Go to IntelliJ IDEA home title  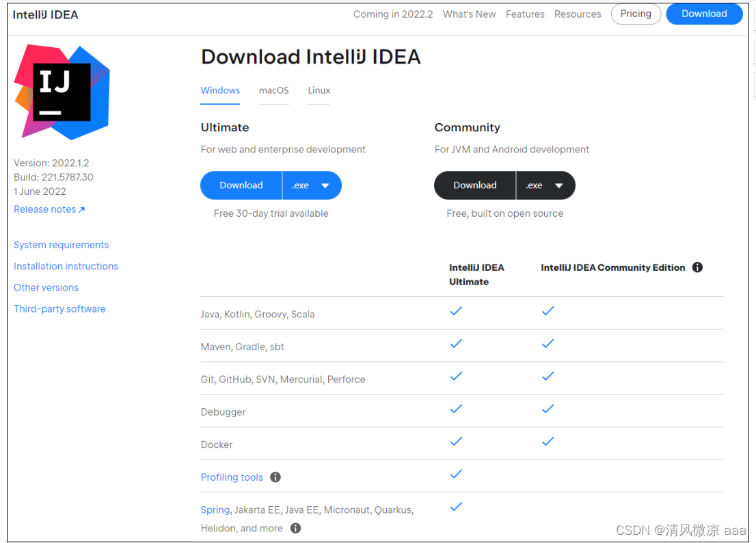(x=45, y=15)
